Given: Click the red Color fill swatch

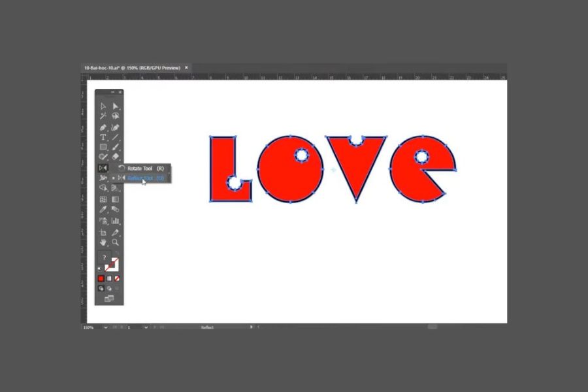Looking at the screenshot, I should [x=101, y=278].
